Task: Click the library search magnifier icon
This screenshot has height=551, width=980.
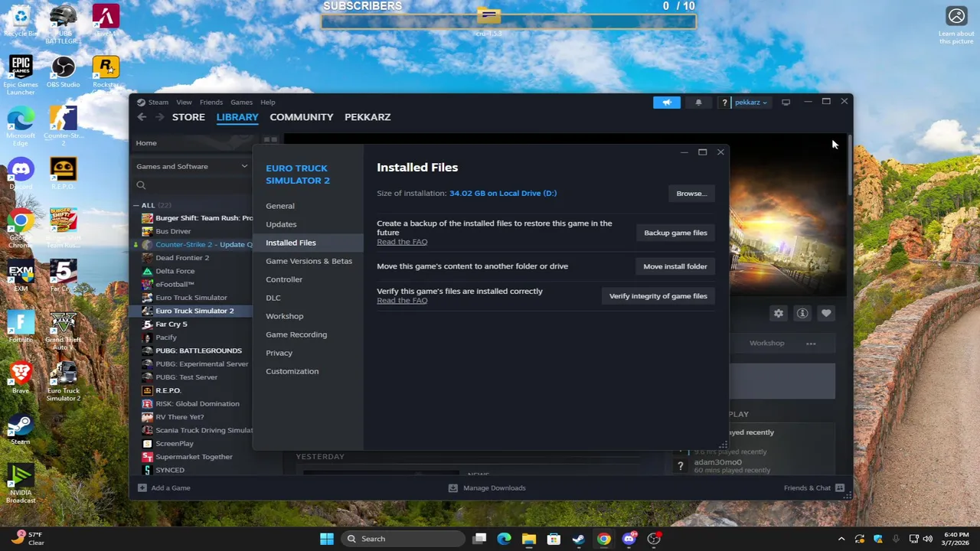Action: click(141, 185)
